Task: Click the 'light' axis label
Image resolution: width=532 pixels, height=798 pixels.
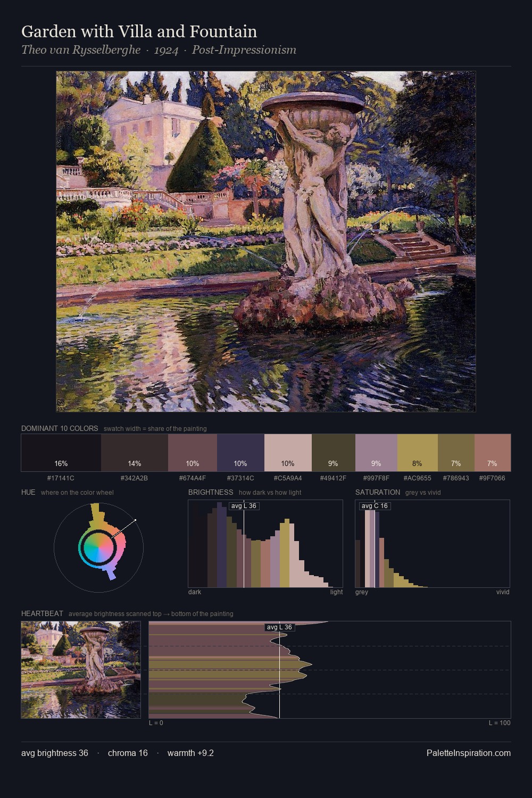Action: tap(336, 592)
